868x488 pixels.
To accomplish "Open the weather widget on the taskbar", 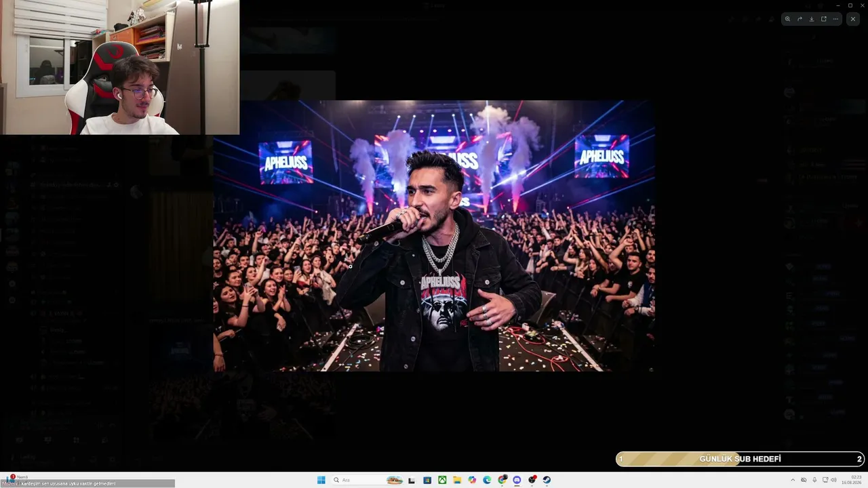I will pos(16,480).
